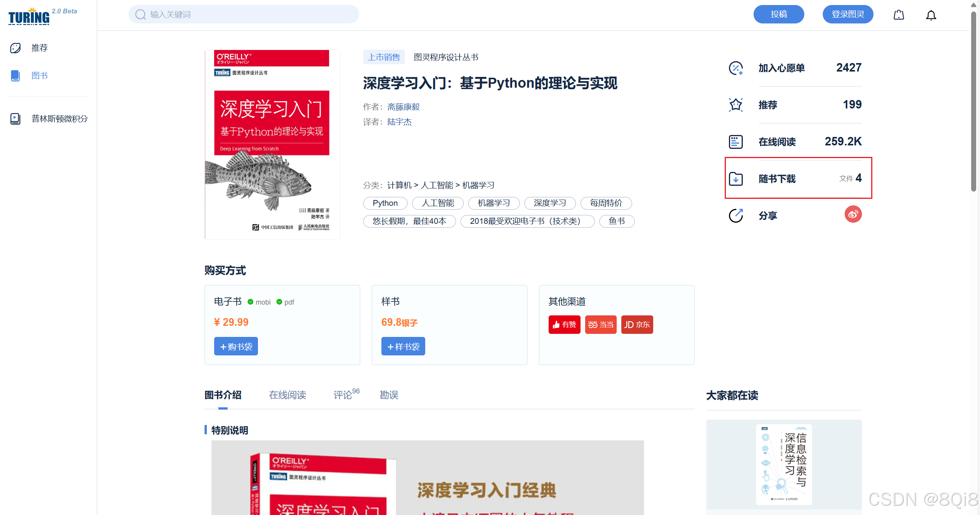This screenshot has height=515, width=980.
Task: Open the notifications bell
Action: pyautogui.click(x=931, y=15)
